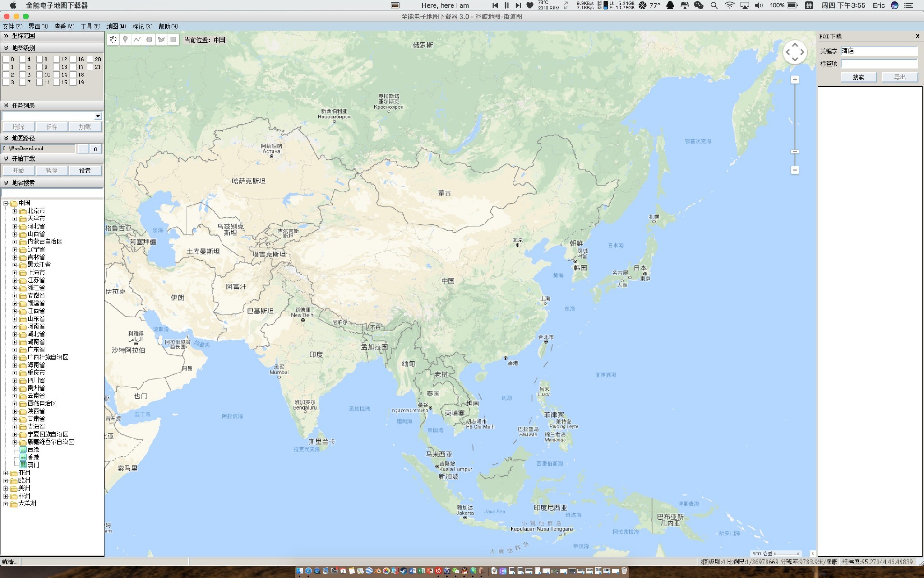Check map level 16 checkbox
Image resolution: width=924 pixels, height=578 pixels.
[x=73, y=59]
